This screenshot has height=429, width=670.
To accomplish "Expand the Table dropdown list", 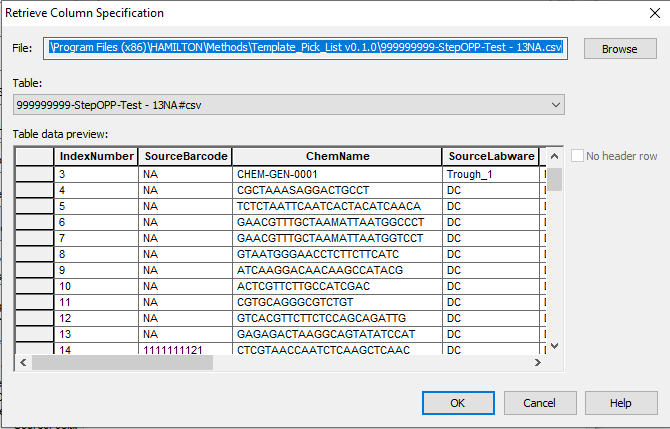I will [556, 104].
